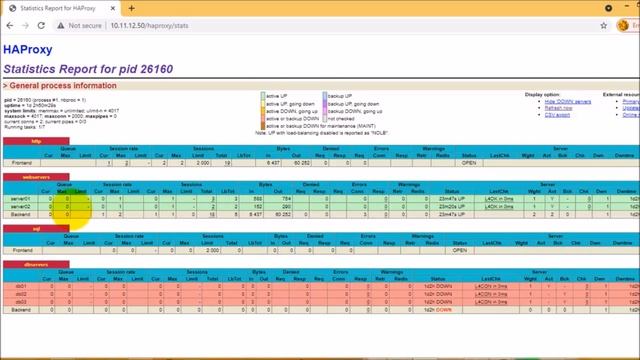Click the CSV export link

click(x=557, y=115)
